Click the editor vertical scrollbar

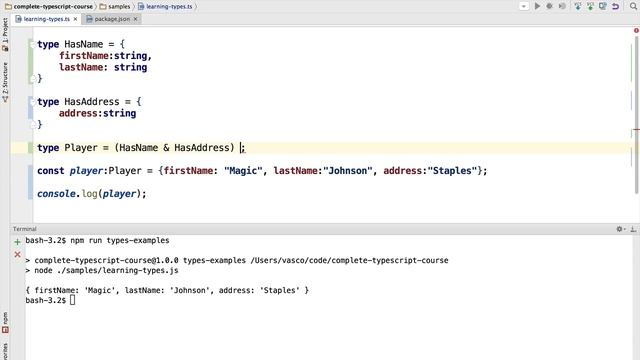click(x=636, y=114)
